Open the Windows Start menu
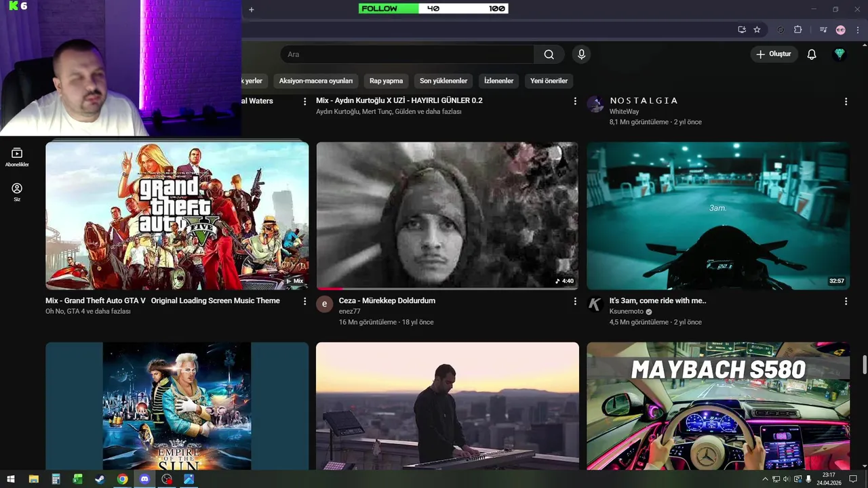Screen dimensions: 868x488 [11, 479]
